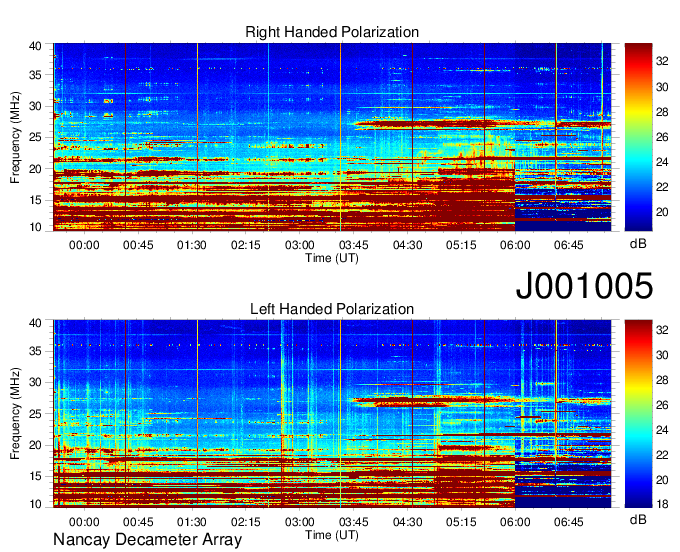Click the Left Handed polarization spectrogram
This screenshot has height=552, width=680.
[332, 414]
